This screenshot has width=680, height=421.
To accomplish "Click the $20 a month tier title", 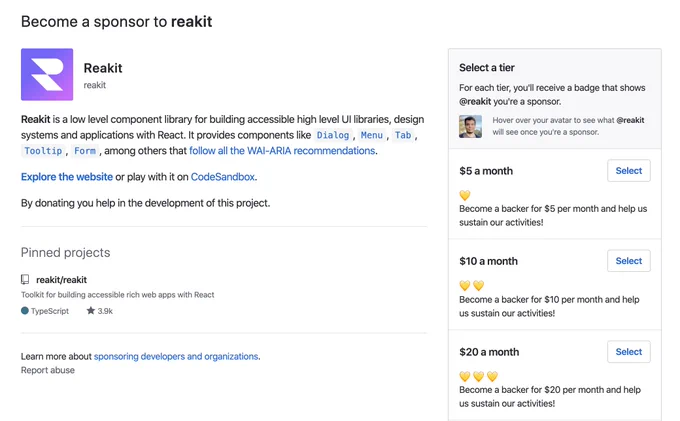I will (489, 352).
